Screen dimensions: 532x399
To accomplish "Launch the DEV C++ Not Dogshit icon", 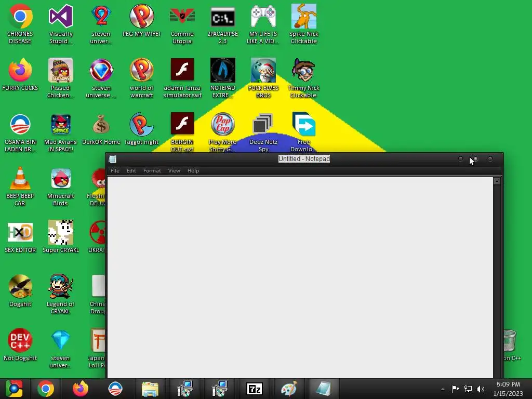I will coord(20,345).
